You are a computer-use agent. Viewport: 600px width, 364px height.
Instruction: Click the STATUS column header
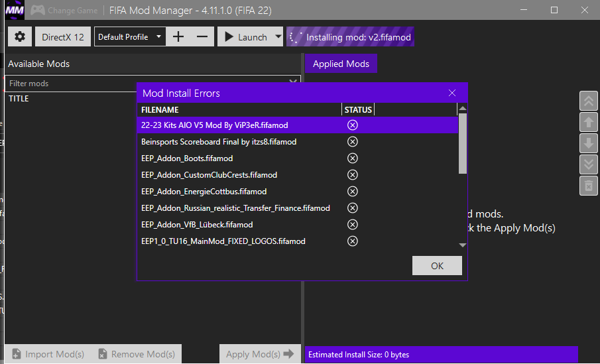(358, 110)
